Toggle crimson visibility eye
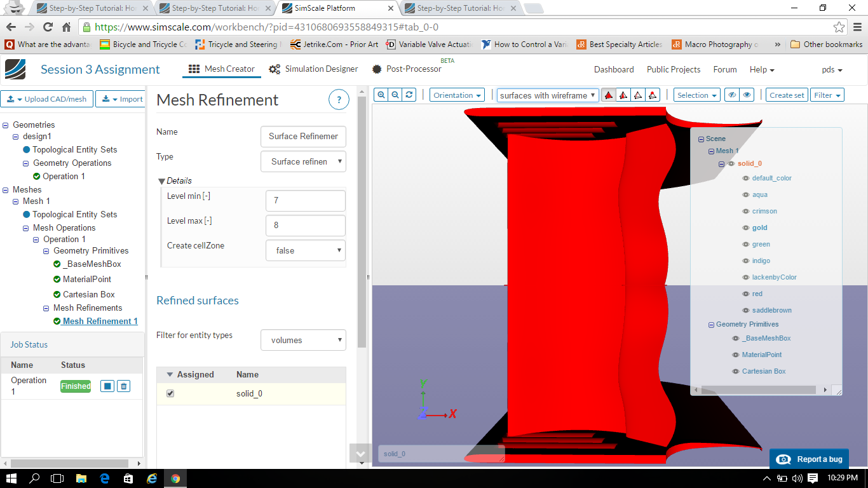Viewport: 868px width, 488px height. coord(746,212)
